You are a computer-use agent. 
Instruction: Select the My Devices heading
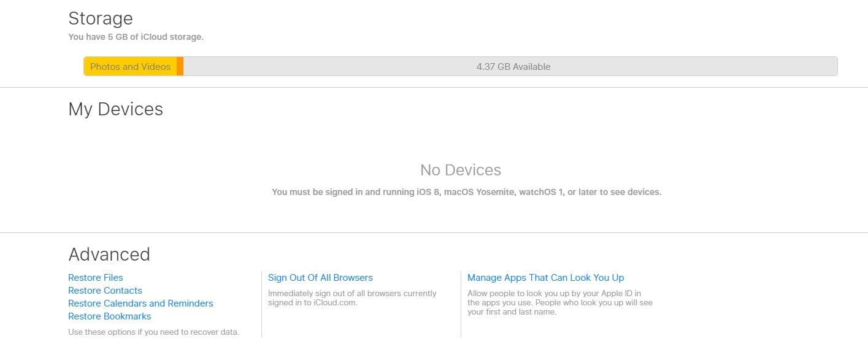pos(116,109)
